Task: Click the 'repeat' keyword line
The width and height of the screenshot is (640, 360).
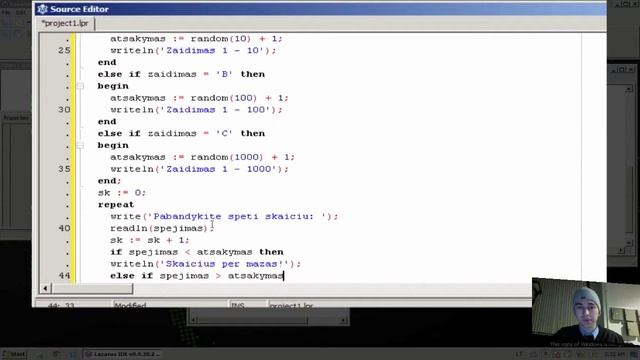Action: 116,204
